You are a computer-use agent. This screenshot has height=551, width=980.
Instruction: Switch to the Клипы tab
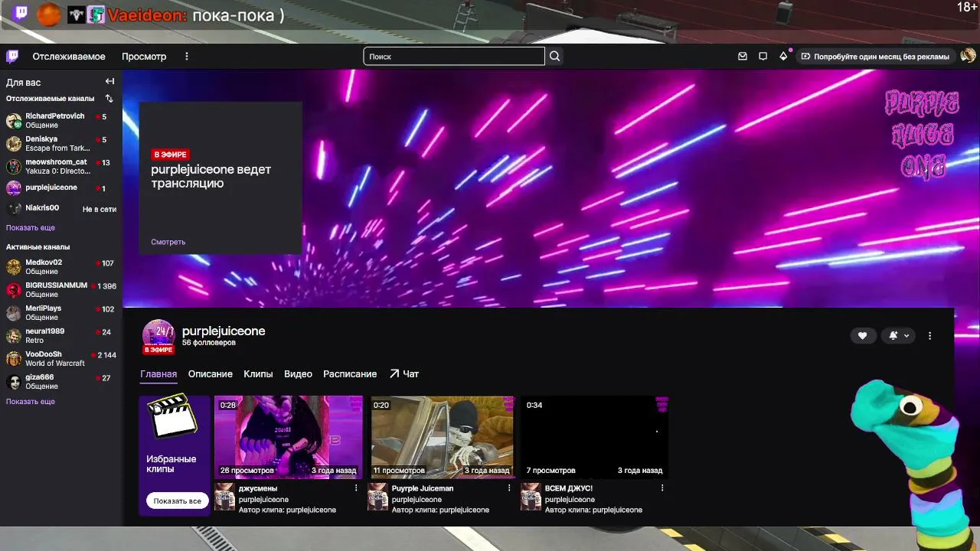tap(258, 374)
